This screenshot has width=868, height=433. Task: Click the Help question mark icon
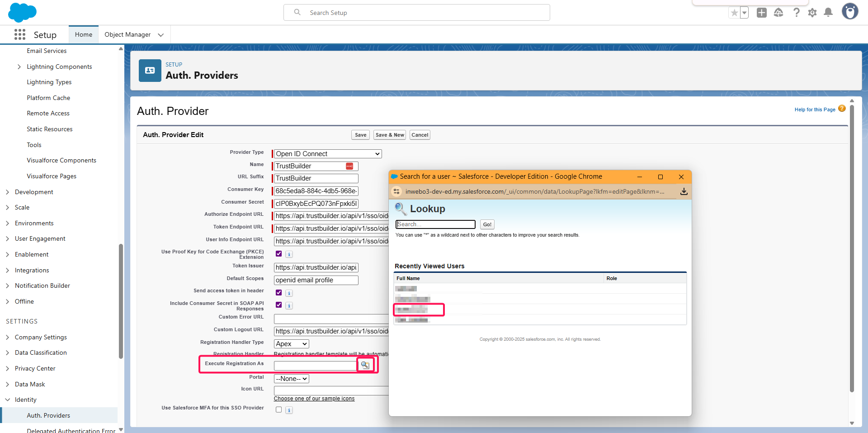(x=796, y=13)
